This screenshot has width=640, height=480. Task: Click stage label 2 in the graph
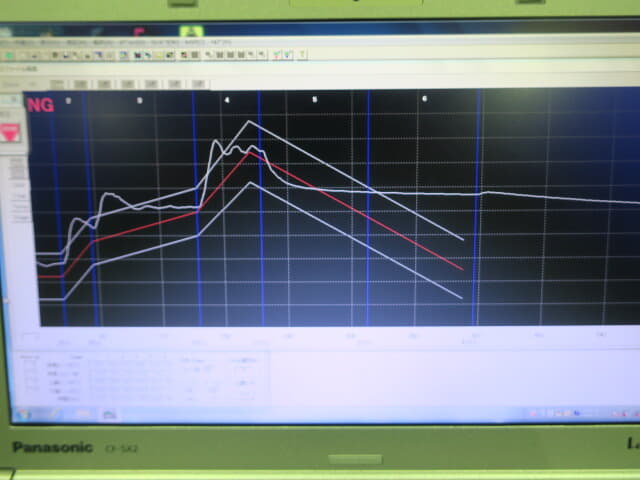point(68,100)
